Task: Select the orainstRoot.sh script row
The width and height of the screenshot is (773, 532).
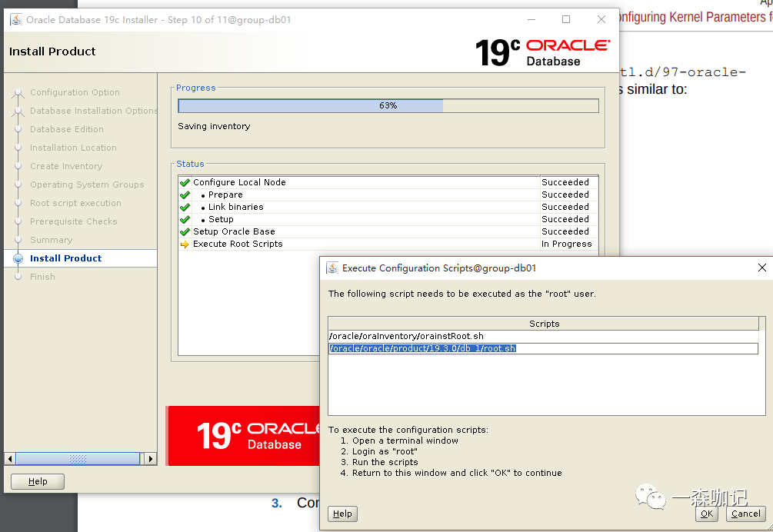Action: 406,336
